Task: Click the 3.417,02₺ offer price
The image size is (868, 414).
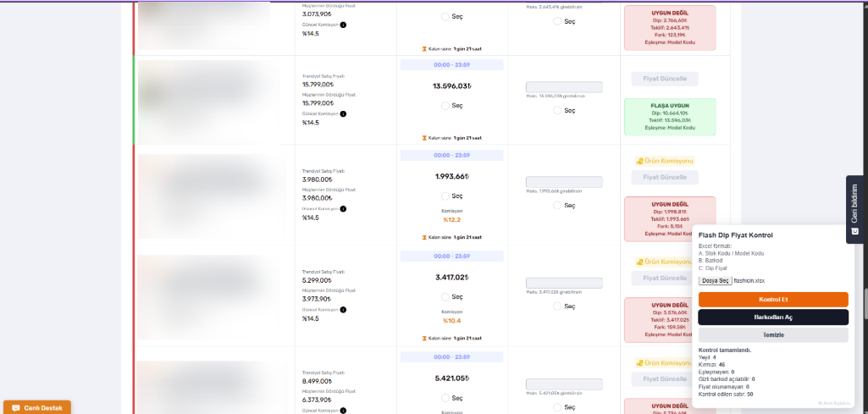Action: [451, 278]
